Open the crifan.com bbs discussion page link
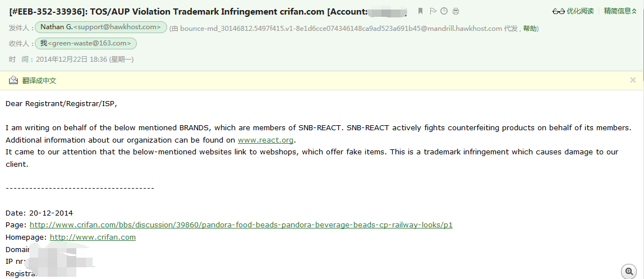Screen dimensions: 644x279 (241, 225)
